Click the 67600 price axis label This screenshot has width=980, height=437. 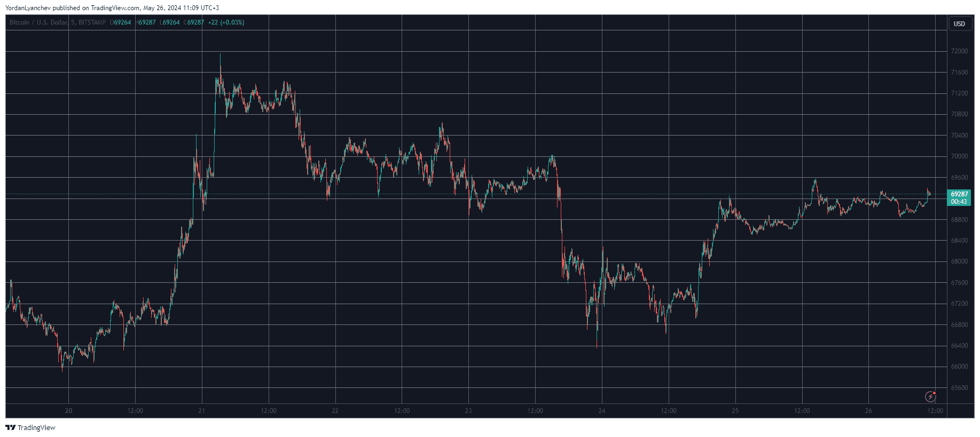959,283
